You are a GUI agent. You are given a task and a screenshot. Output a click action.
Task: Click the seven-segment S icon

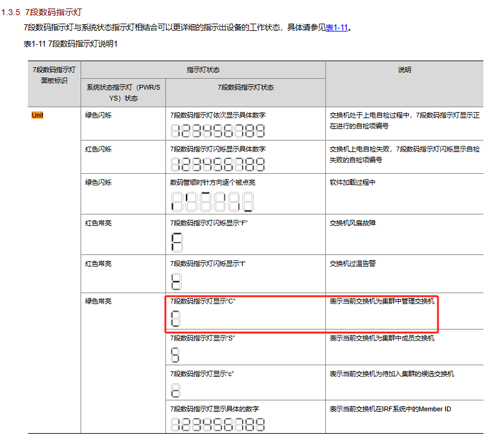coord(175,355)
